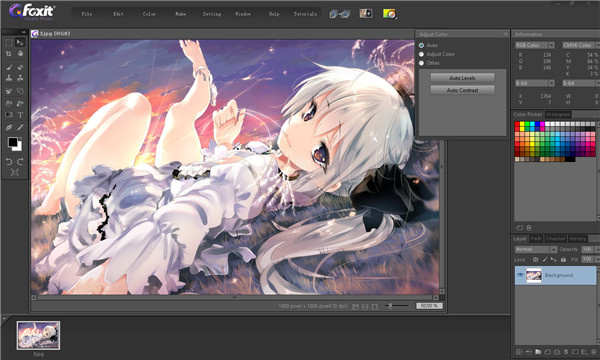Select the Clone Stamp tool
600x360 pixels.
[9, 78]
